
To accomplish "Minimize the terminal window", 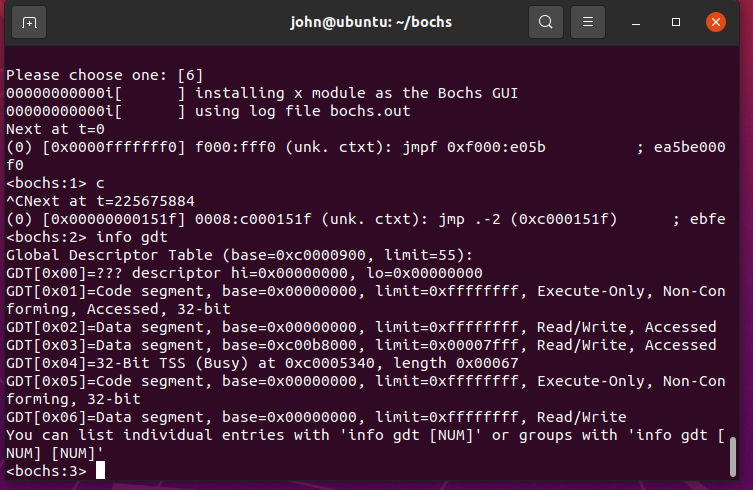I will (x=636, y=22).
